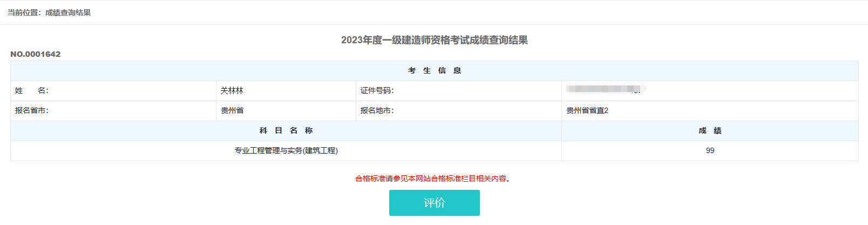Select the 成绩查询结果 breadcrumb text
Image resolution: width=868 pixels, height=225 pixels.
(68, 12)
